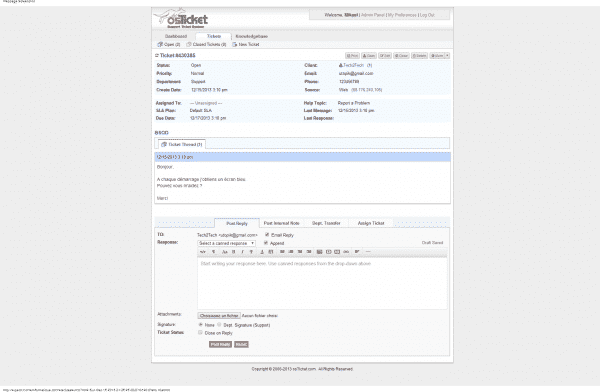
Task: Insert a link in the response editor
Action: click(x=346, y=252)
